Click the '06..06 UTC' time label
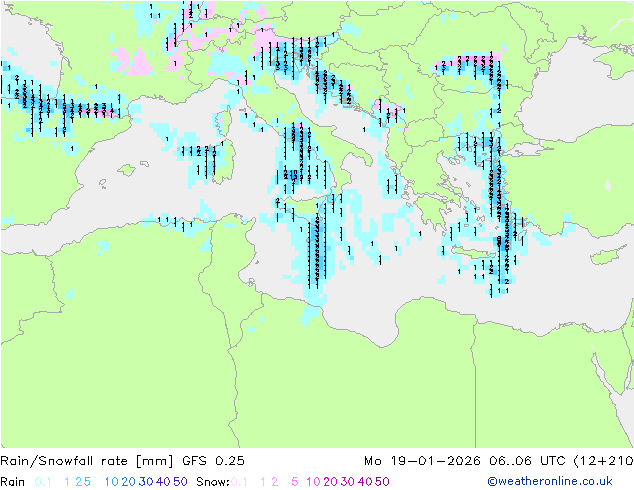This screenshot has width=634, height=490. point(527,461)
